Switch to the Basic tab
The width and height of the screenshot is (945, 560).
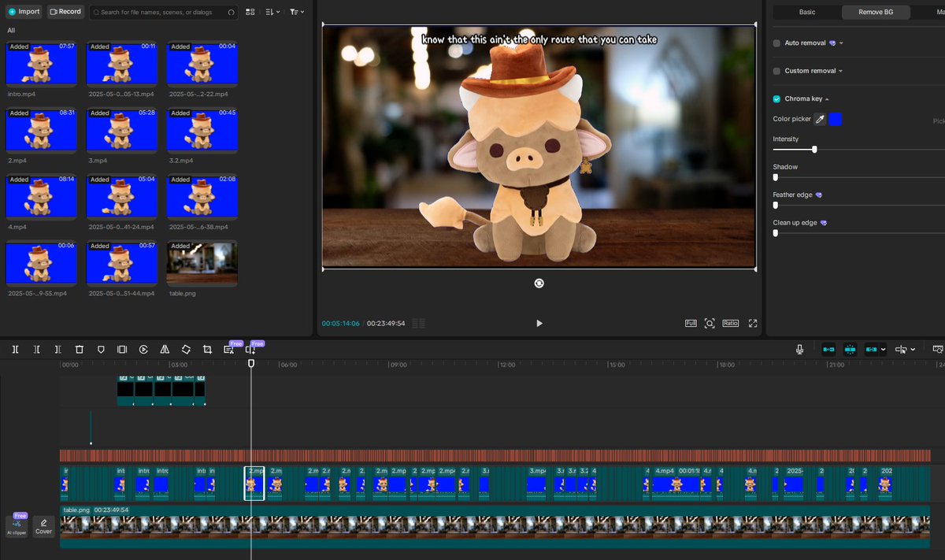[x=807, y=12]
